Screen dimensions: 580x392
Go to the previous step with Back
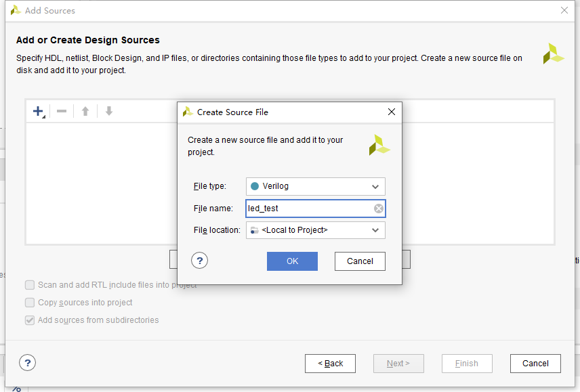coord(331,364)
